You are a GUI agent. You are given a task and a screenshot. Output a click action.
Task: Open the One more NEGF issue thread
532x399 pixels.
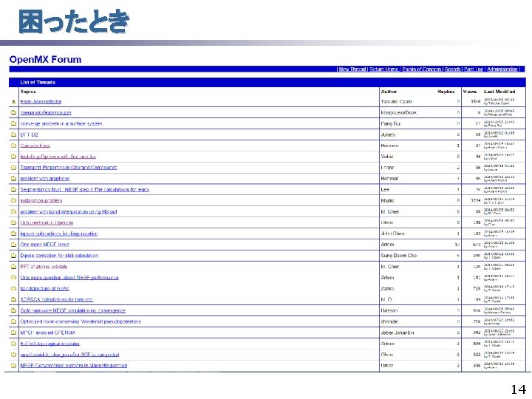click(45, 245)
